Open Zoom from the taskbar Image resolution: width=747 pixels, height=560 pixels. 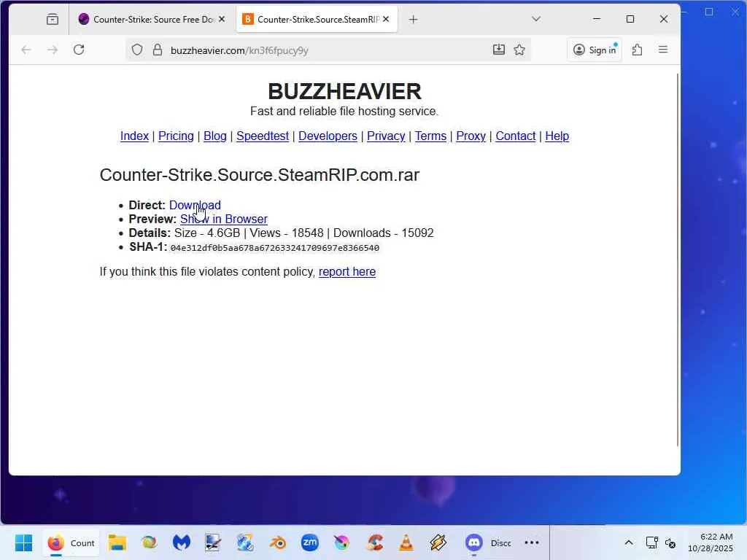(x=309, y=542)
